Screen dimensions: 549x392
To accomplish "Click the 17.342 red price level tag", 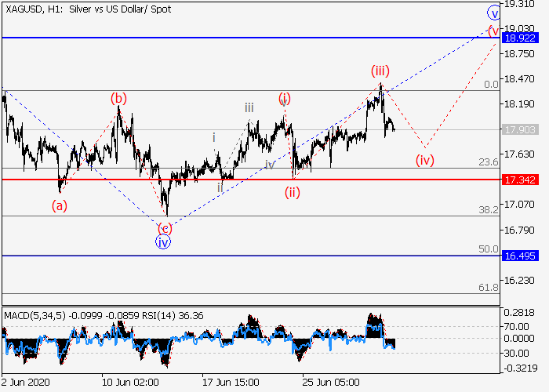I will [x=518, y=180].
